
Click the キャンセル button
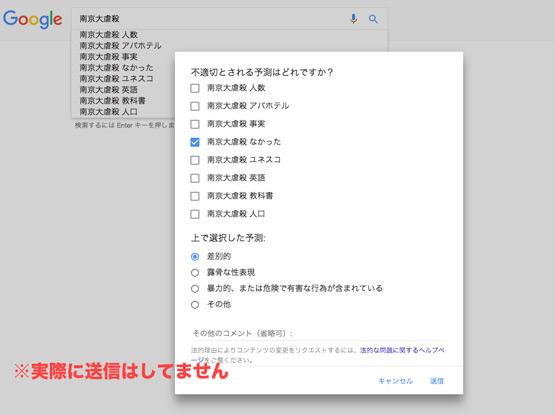pos(396,381)
